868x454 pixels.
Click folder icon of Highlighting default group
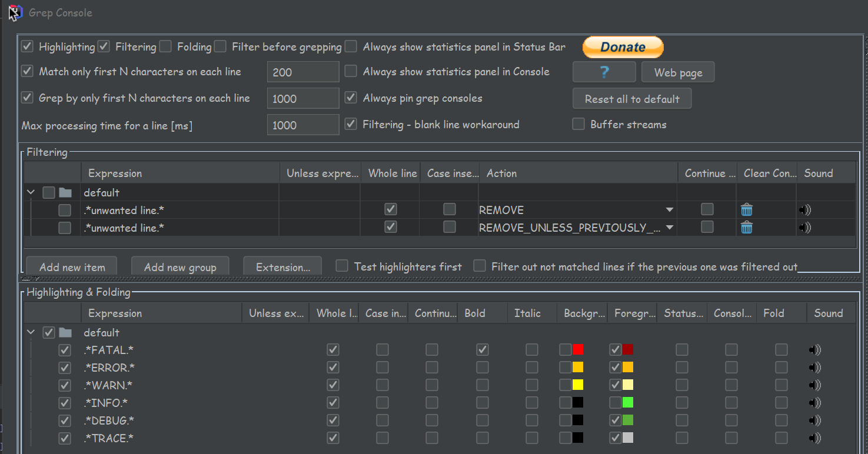[65, 332]
